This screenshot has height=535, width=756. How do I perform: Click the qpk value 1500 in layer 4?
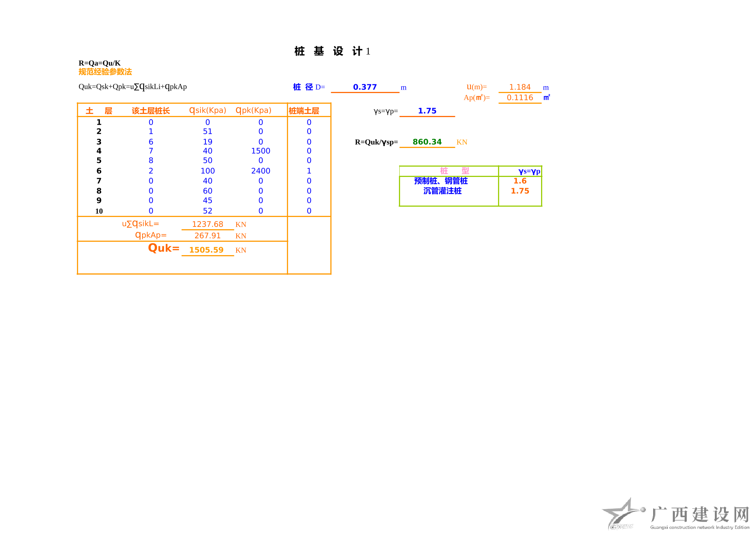(261, 151)
